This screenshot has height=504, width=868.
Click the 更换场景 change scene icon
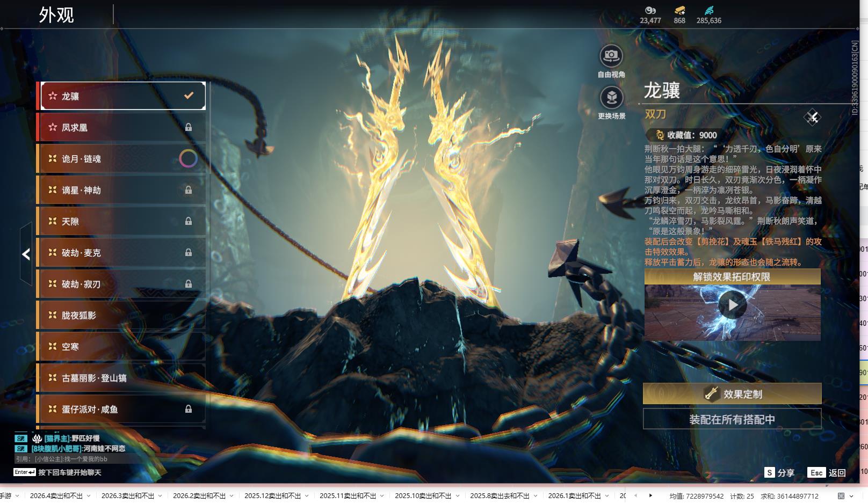[611, 98]
